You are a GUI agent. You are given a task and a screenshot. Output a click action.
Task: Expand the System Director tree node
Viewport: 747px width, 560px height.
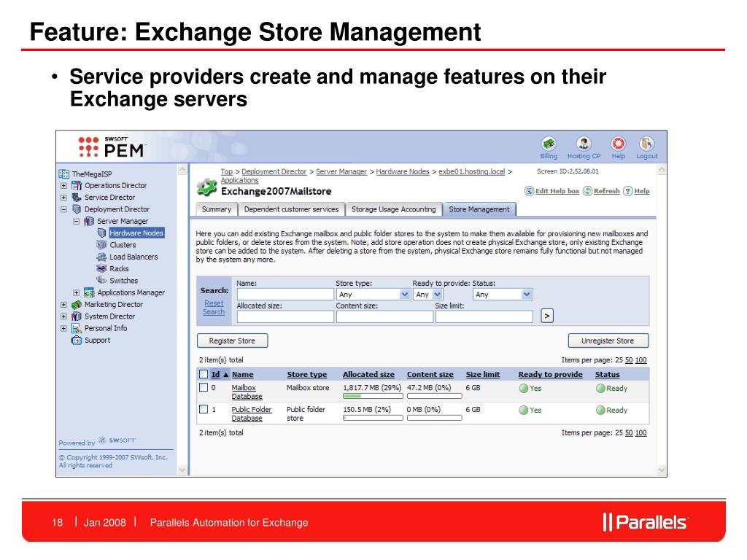64,316
